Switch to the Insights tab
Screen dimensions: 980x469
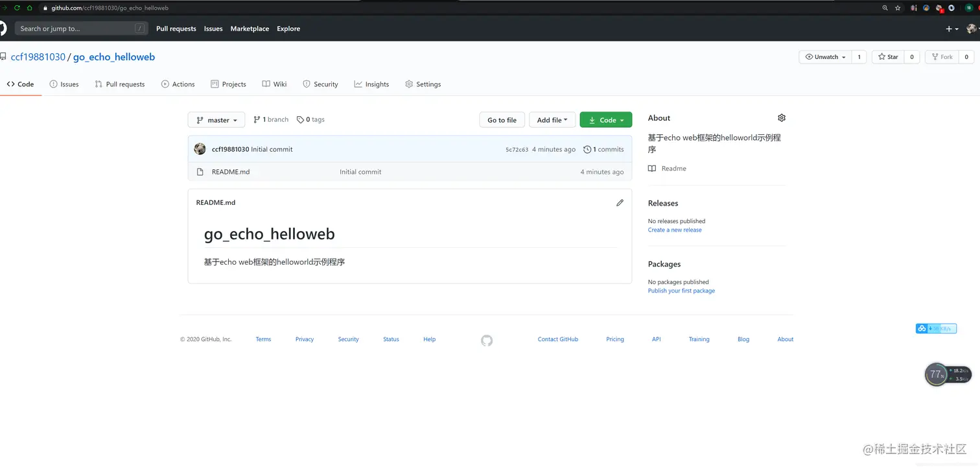[371, 84]
